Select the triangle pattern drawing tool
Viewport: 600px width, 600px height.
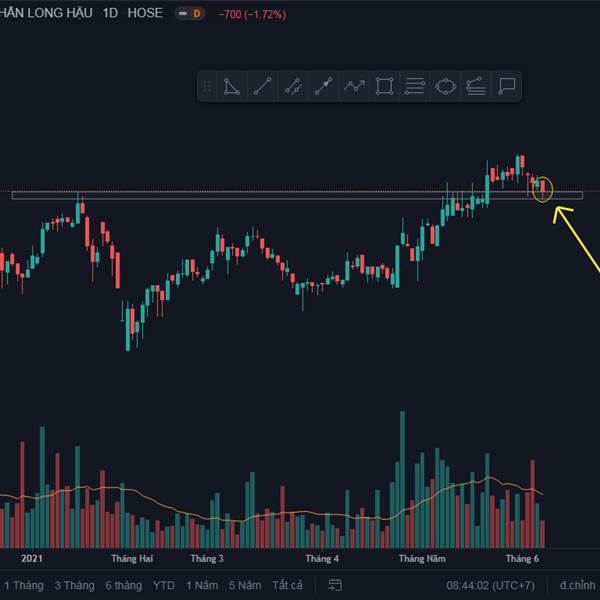tap(232, 86)
